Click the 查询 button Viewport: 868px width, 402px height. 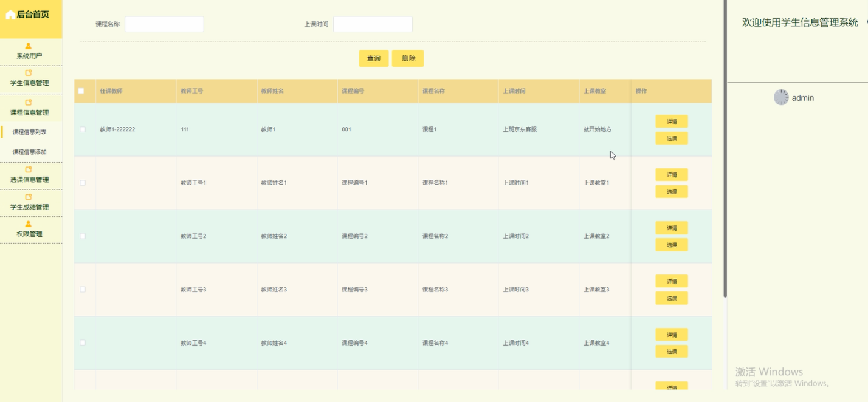pyautogui.click(x=374, y=58)
